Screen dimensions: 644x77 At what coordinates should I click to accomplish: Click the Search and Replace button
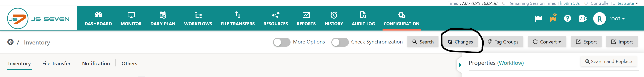click(x=609, y=61)
